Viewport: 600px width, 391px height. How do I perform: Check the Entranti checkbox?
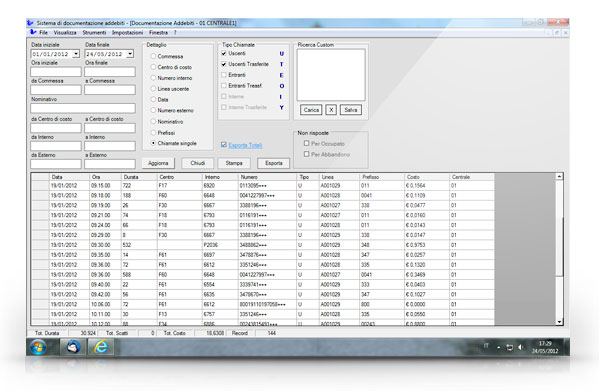[224, 75]
